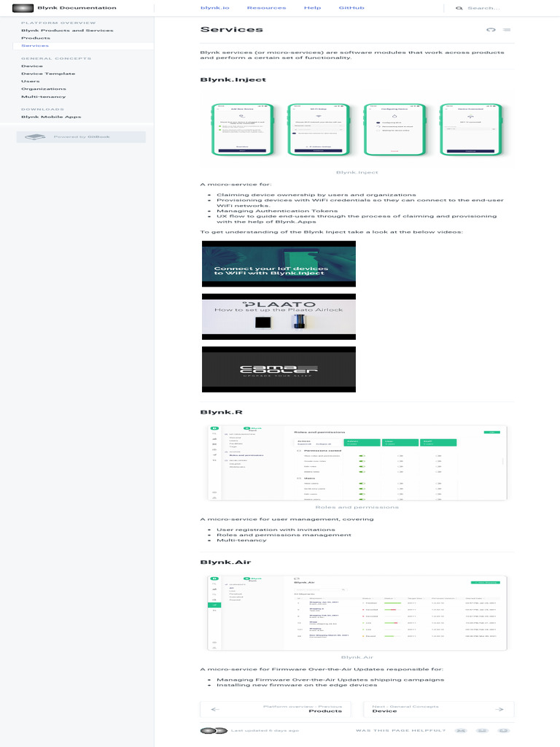Click the GitBook logo icon
This screenshot has width=560, height=747.
coord(35,136)
